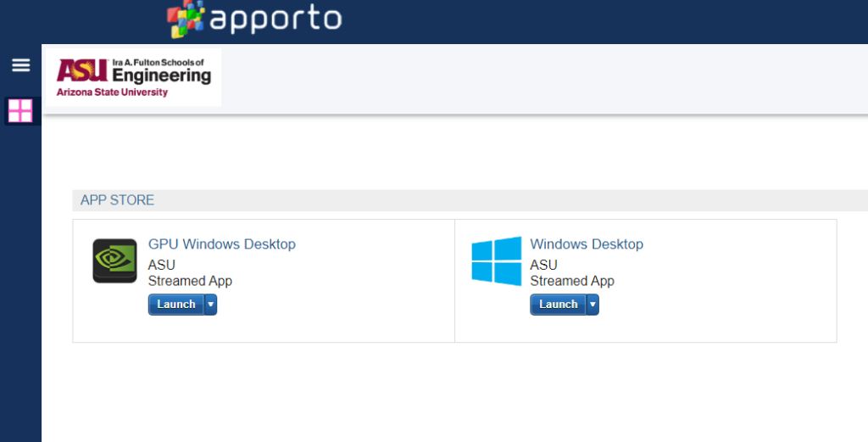Launch the GPU Windows Desktop app

[x=176, y=305]
